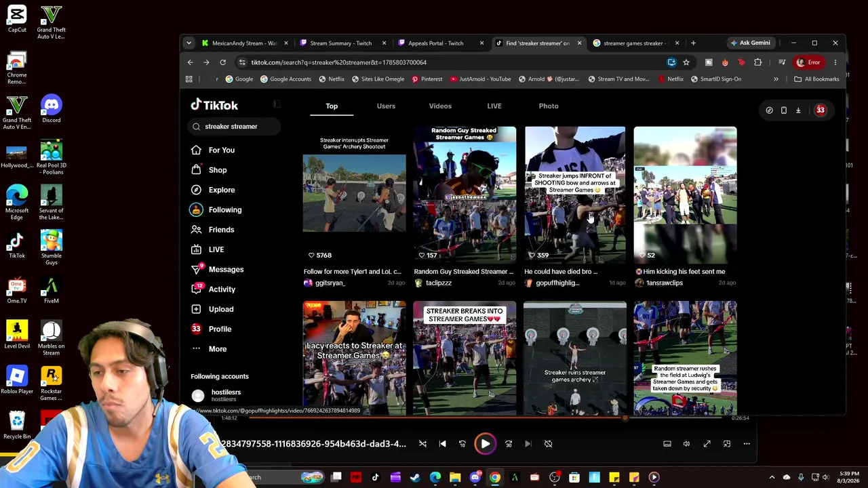Click the TikTok search field 'streaker streamer'
This screenshot has height=488, width=868.
pos(234,127)
